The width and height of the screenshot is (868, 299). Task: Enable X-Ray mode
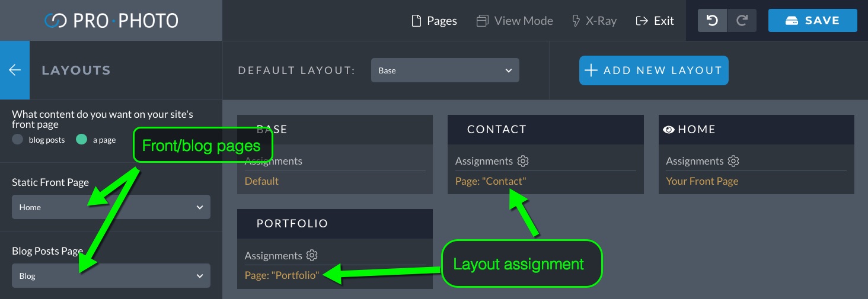(x=594, y=21)
